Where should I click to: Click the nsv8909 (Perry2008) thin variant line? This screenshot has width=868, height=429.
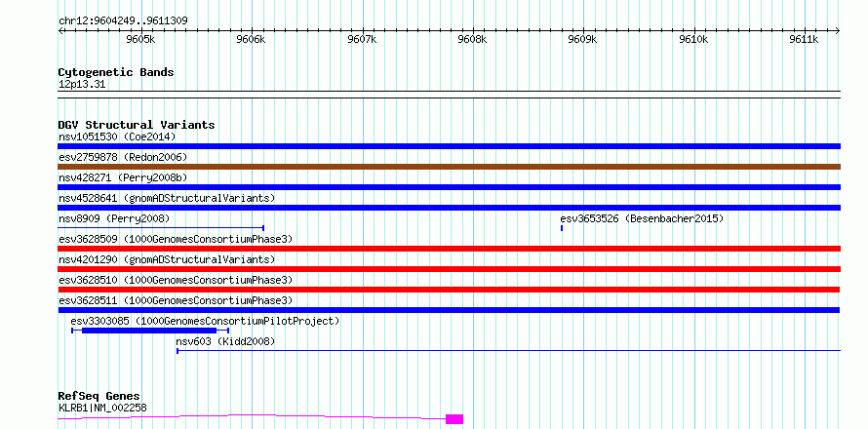[x=161, y=228]
